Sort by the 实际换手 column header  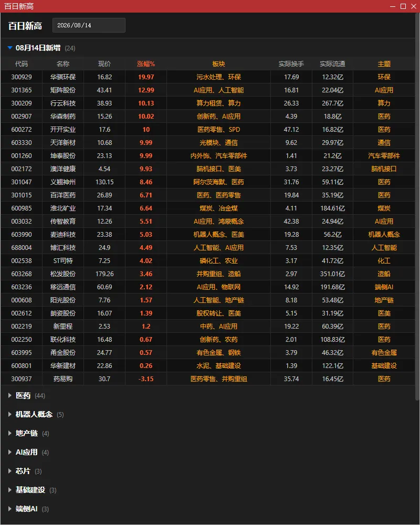coord(291,64)
